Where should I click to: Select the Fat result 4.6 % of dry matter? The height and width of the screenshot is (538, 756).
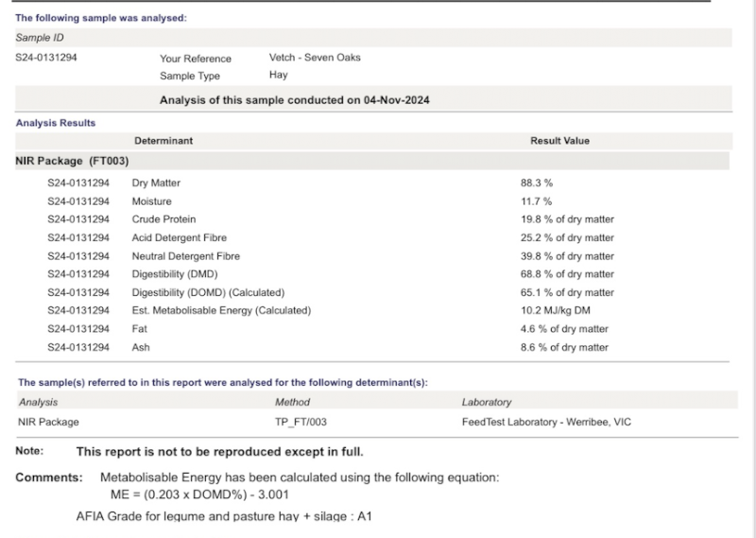(x=558, y=329)
